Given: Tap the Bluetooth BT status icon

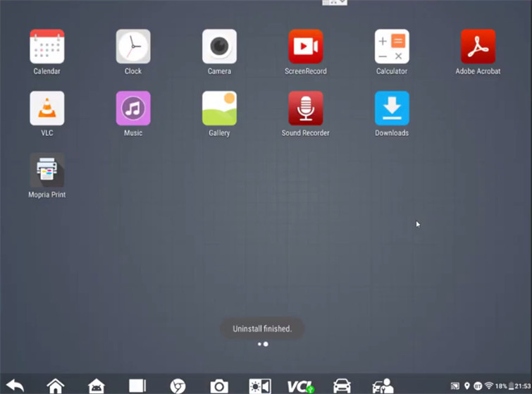Looking at the screenshot, I should (x=478, y=386).
